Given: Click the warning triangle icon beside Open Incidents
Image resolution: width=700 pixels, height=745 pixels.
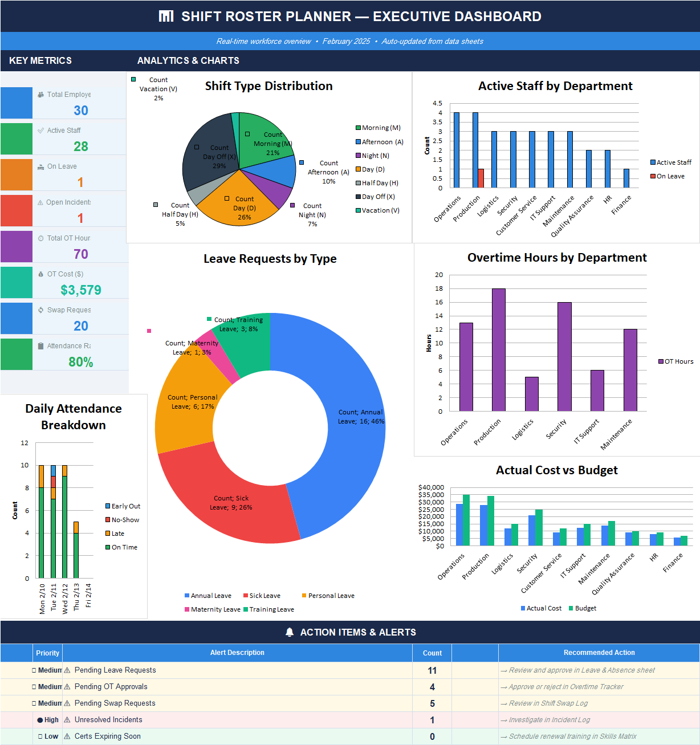Looking at the screenshot, I should [x=40, y=202].
